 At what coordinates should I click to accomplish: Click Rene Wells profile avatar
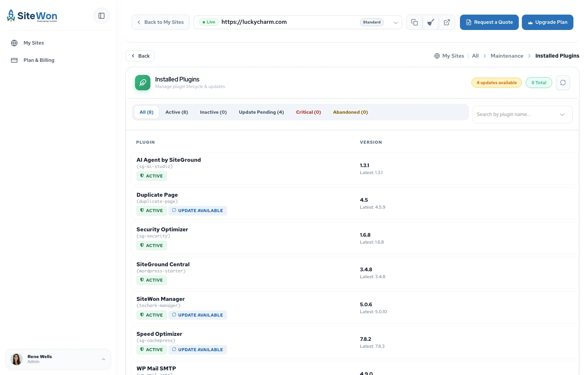[x=17, y=359]
